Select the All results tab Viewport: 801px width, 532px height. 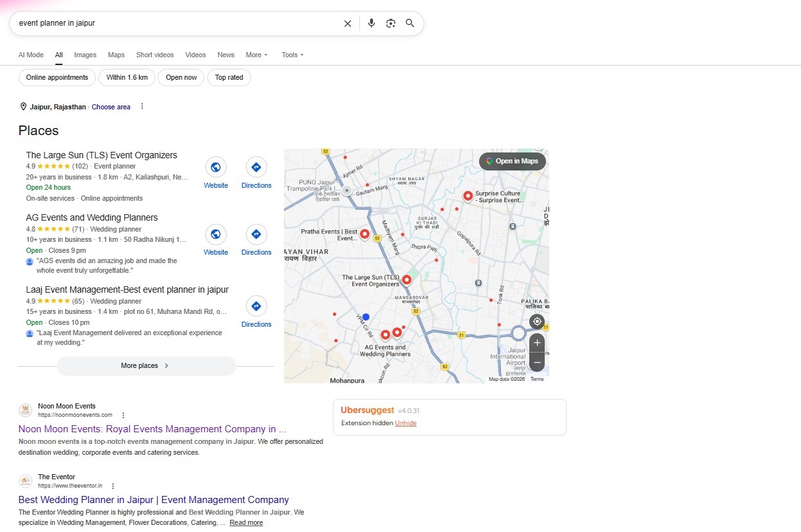[59, 55]
